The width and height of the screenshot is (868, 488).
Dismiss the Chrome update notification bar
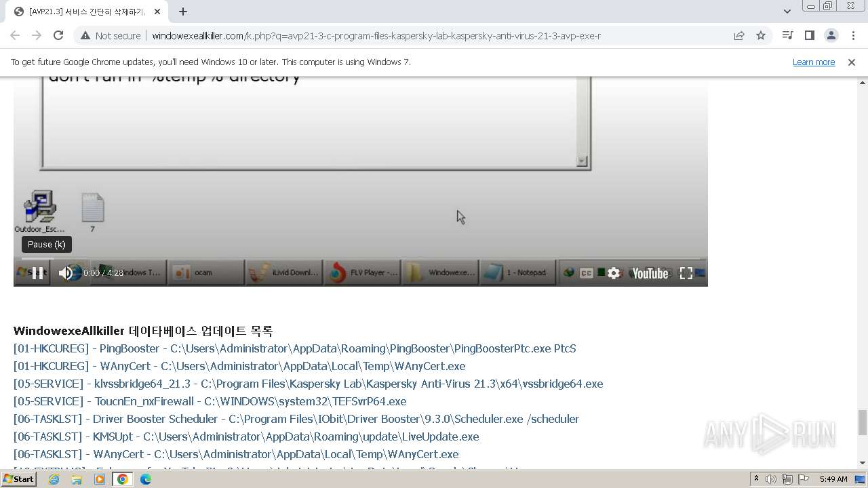(x=852, y=62)
